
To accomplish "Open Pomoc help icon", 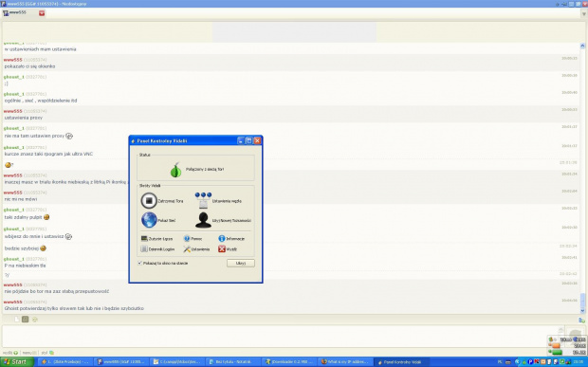I will tap(187, 238).
